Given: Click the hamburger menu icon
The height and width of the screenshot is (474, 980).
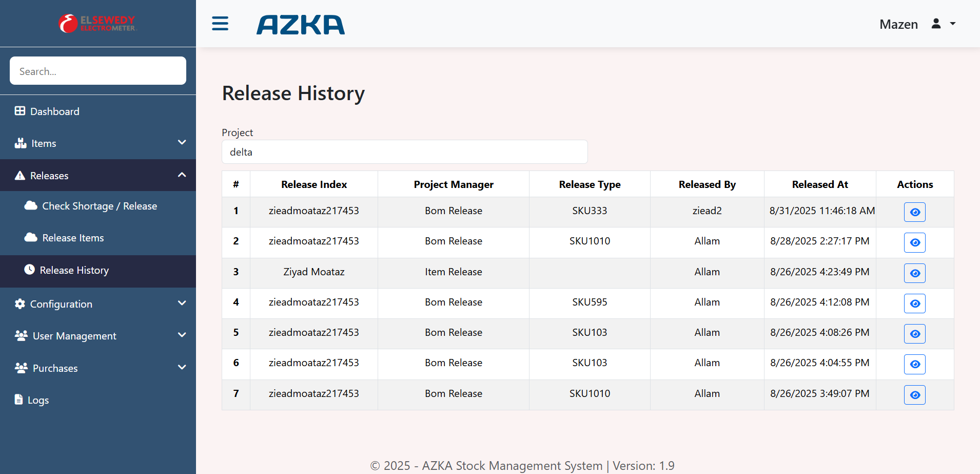Looking at the screenshot, I should [x=220, y=24].
